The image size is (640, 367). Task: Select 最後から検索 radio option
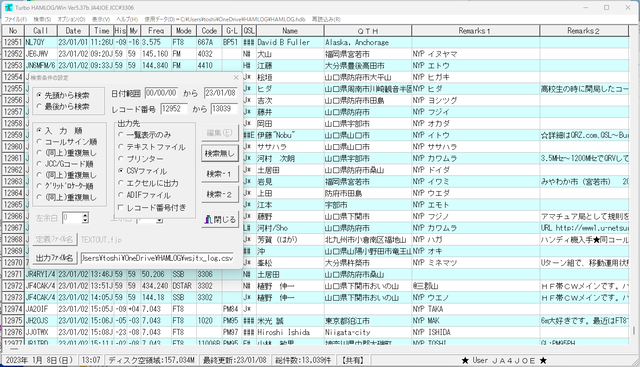coord(63,107)
